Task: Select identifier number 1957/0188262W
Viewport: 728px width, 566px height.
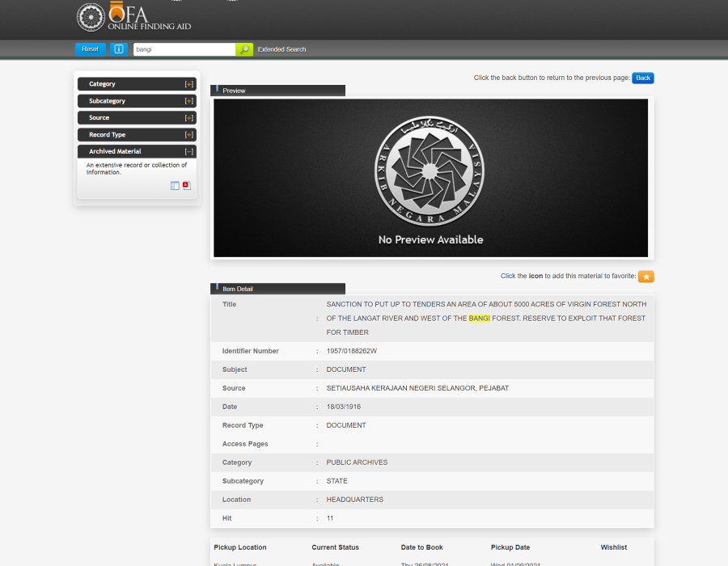Action: coord(352,351)
